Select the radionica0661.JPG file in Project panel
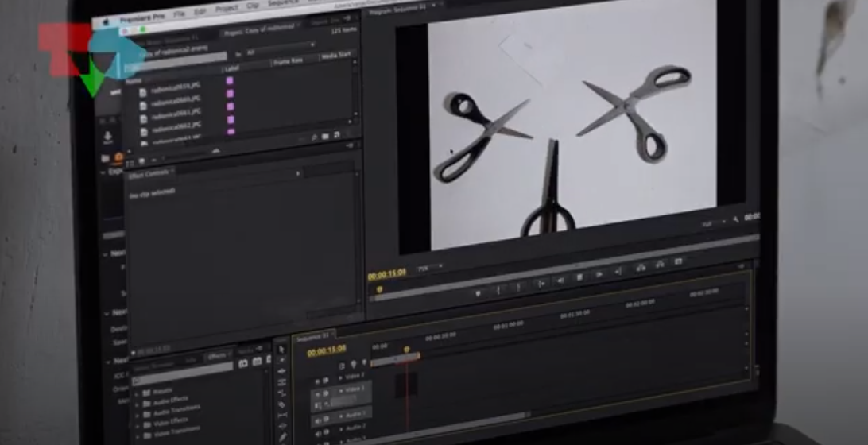The image size is (868, 445). click(176, 112)
